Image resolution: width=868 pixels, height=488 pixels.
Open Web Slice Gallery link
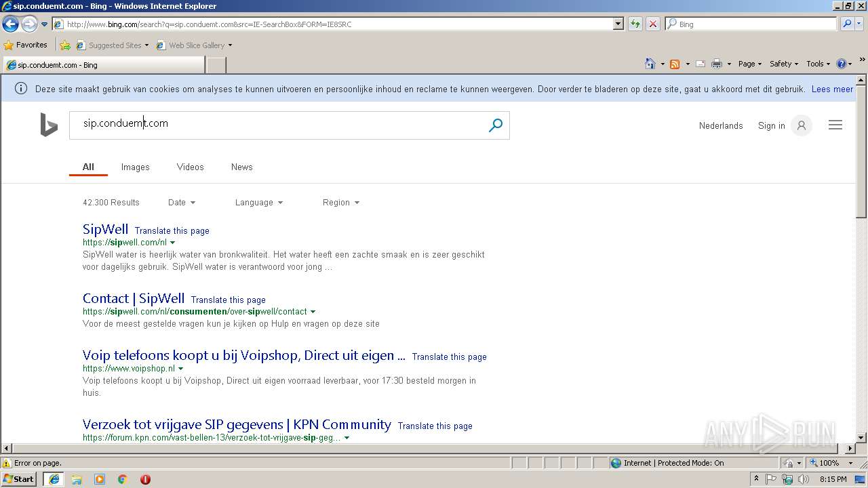tap(194, 45)
